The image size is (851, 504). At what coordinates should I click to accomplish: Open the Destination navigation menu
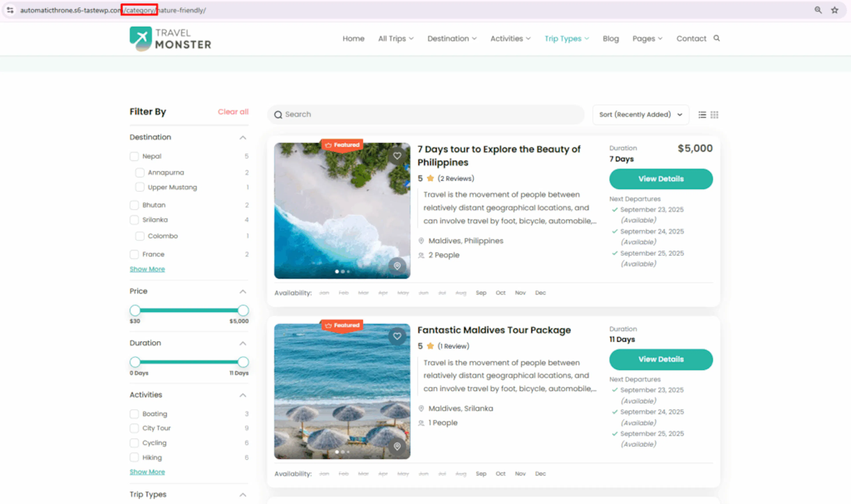tap(452, 39)
